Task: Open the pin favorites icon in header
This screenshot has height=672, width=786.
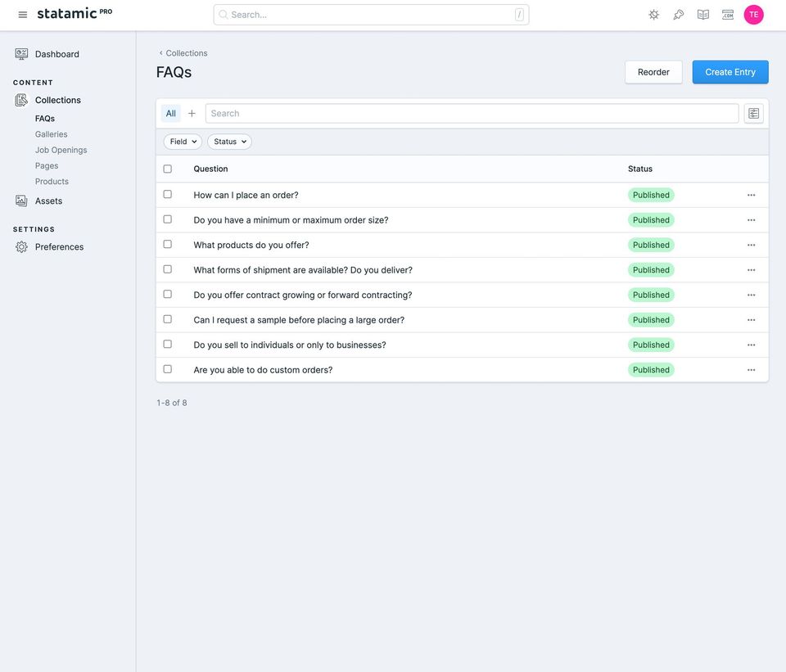Action: [678, 15]
